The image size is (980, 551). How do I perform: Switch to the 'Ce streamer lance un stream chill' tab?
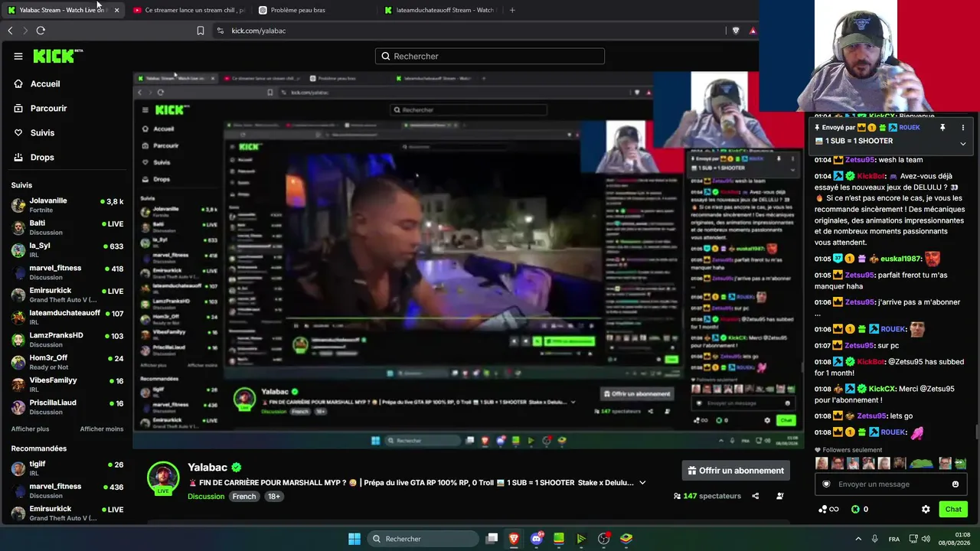tap(188, 10)
